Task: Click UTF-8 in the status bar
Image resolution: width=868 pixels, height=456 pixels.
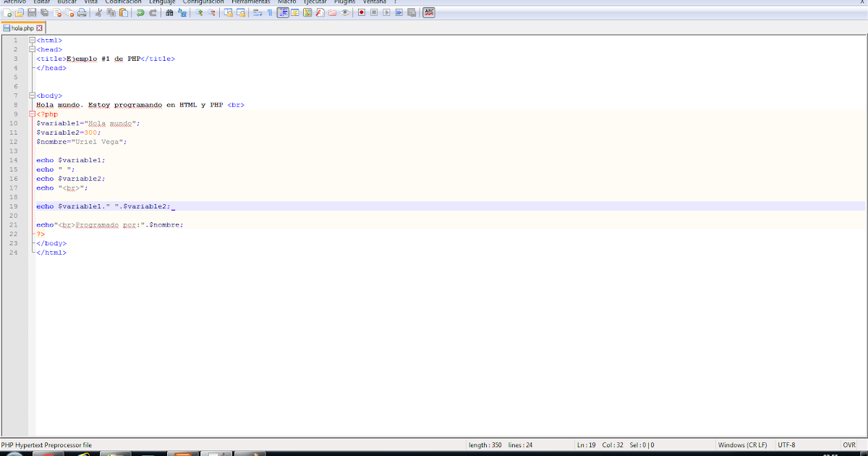Action: pyautogui.click(x=786, y=444)
